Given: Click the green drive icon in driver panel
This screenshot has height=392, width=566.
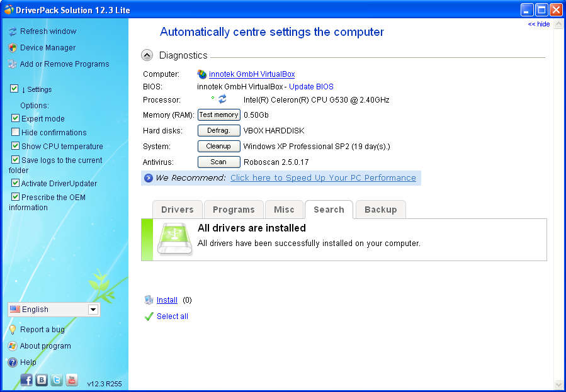Looking at the screenshot, I should pos(175,239).
